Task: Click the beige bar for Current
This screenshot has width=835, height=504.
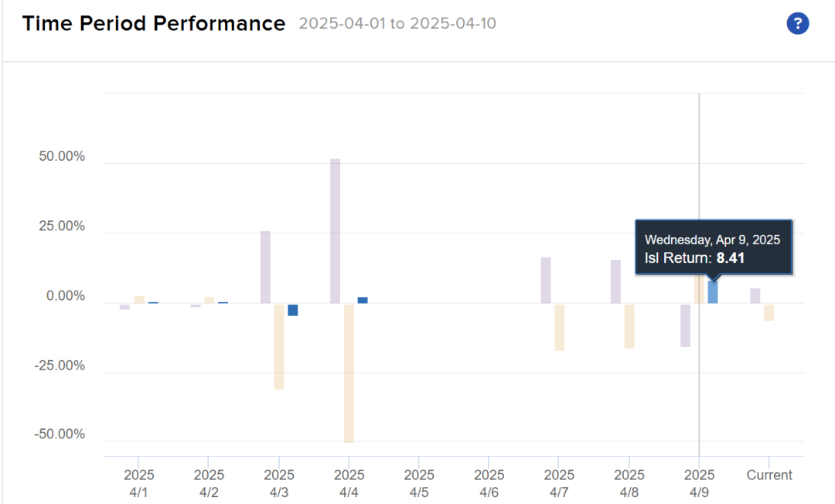Action: coord(769,312)
